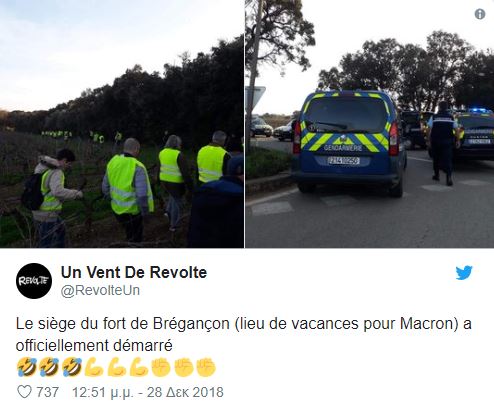Viewport: 494px width, 408px height.
Task: Click the second flexed biceps emoji
Action: pos(117,367)
